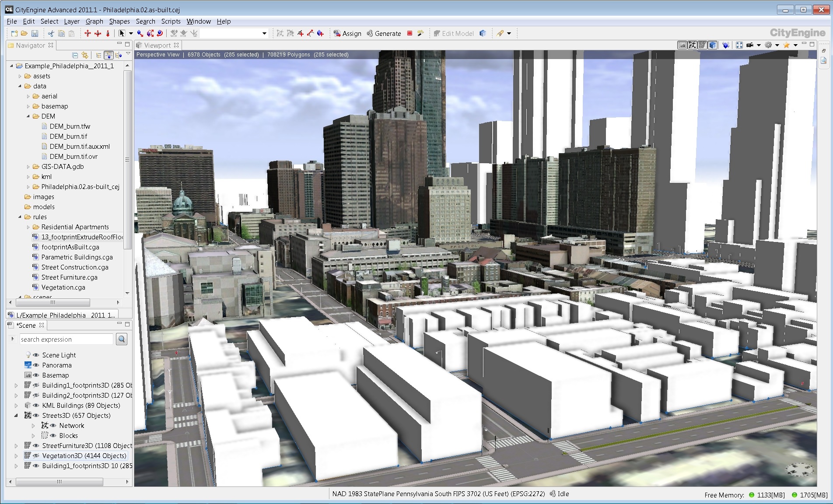Click the icon right of the red Stop icon
The width and height of the screenshot is (833, 504).
[x=420, y=33]
